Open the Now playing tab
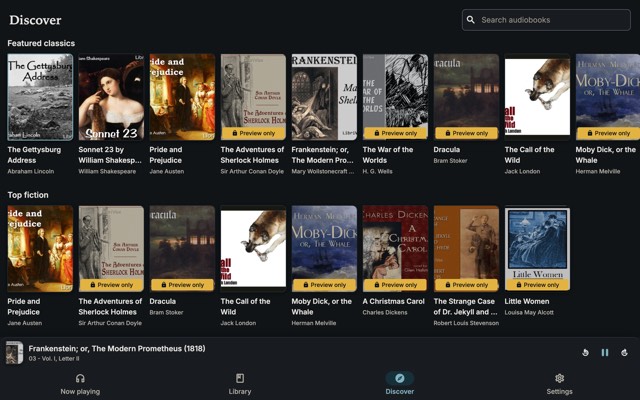 point(80,384)
